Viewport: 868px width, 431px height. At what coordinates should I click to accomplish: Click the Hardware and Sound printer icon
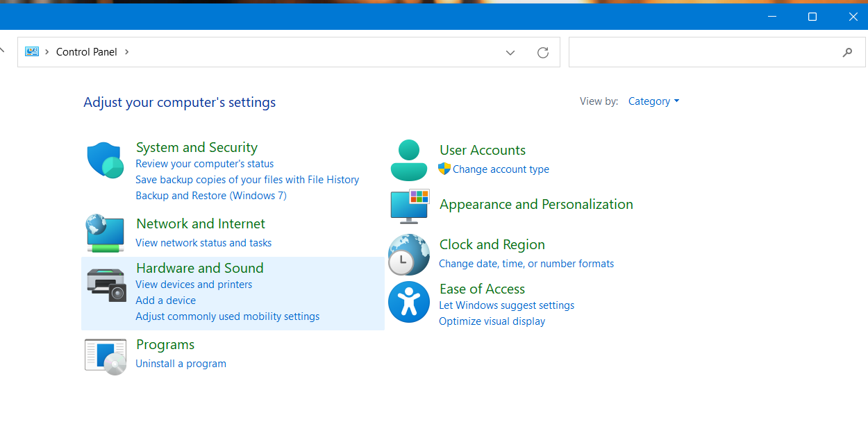[x=106, y=285]
